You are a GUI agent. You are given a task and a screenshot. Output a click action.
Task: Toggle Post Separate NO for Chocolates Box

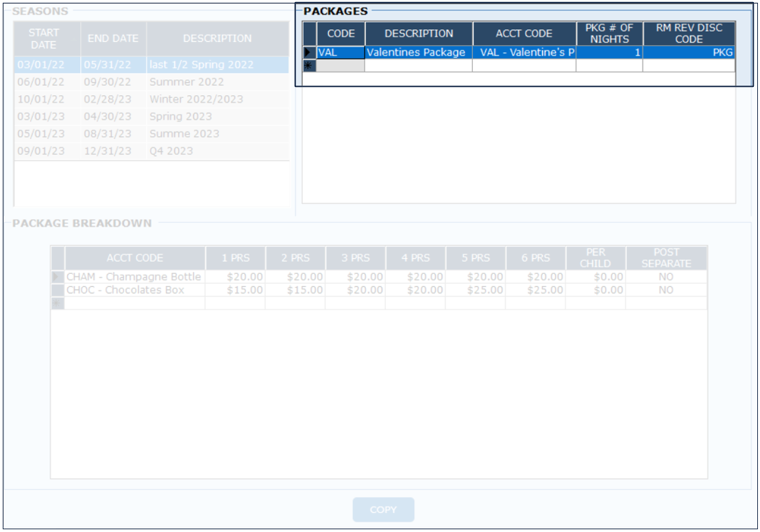665,290
